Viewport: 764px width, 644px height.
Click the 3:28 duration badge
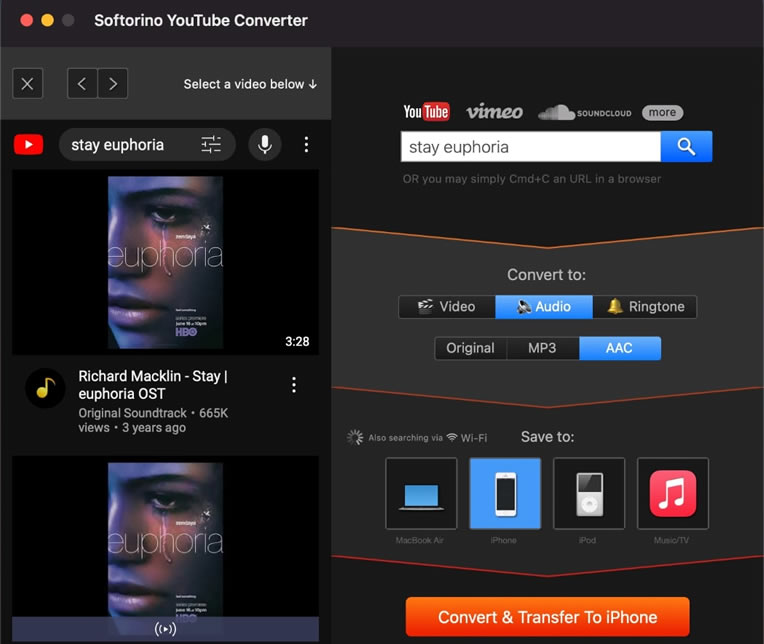(x=297, y=341)
